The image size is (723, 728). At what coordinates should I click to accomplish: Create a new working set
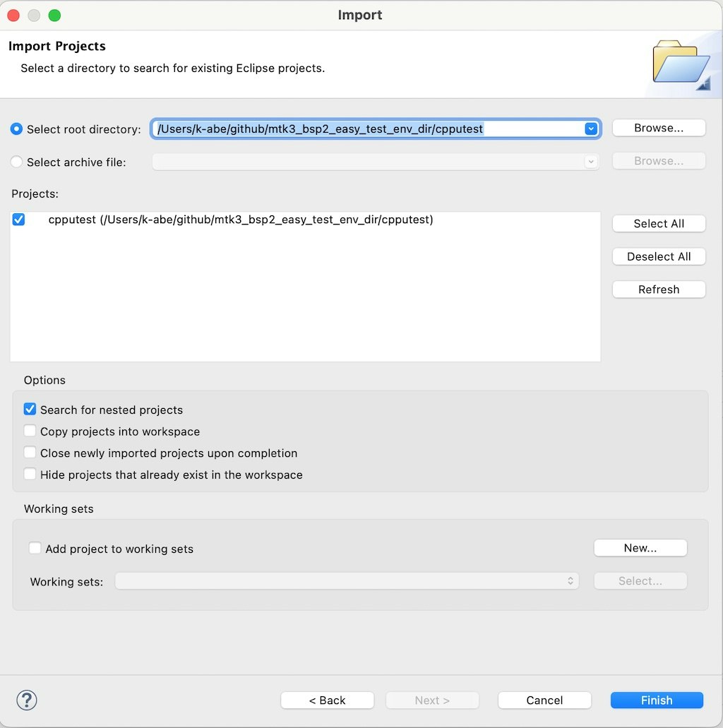640,547
